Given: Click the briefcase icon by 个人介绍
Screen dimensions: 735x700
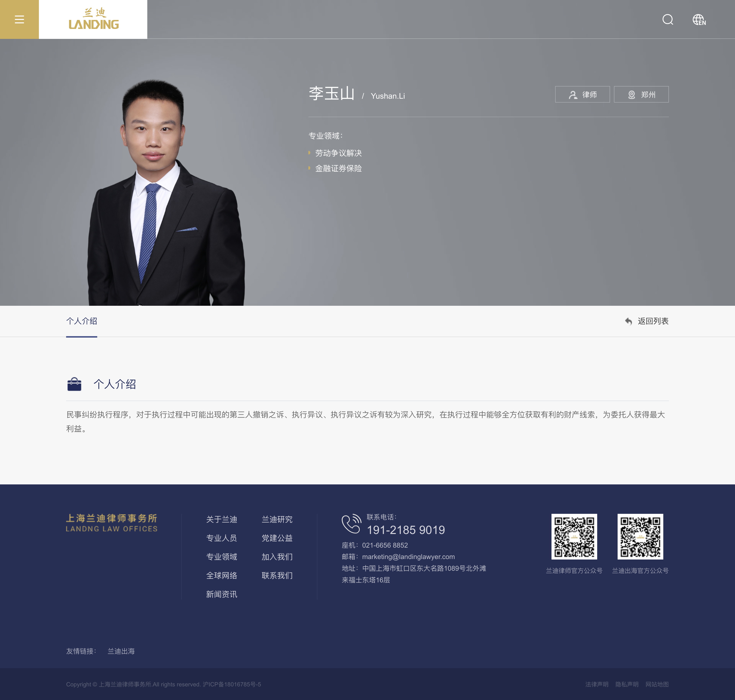Looking at the screenshot, I should (x=74, y=384).
